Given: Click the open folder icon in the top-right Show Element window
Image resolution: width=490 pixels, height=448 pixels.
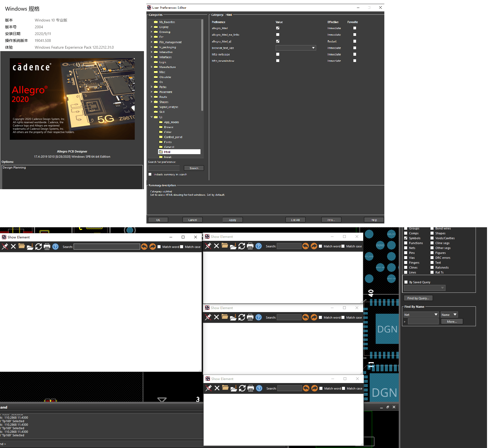Looking at the screenshot, I should (x=225, y=246).
